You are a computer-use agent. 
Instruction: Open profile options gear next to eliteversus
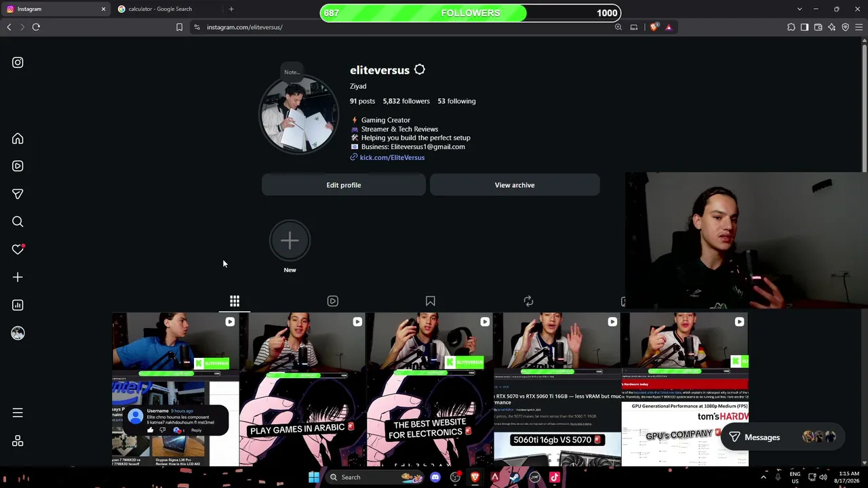click(x=420, y=70)
